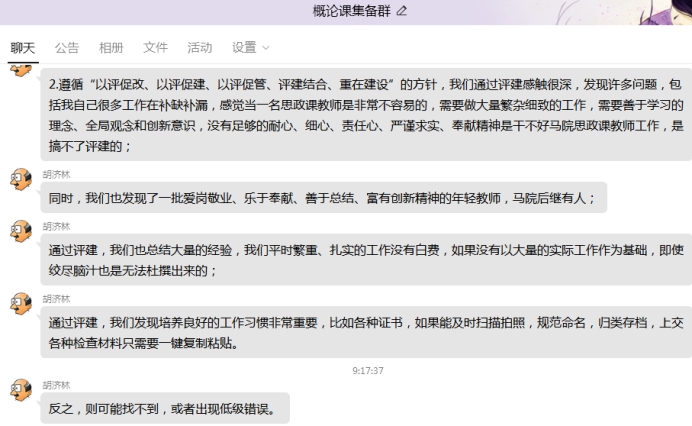Open the 设置 menu label

(x=243, y=47)
